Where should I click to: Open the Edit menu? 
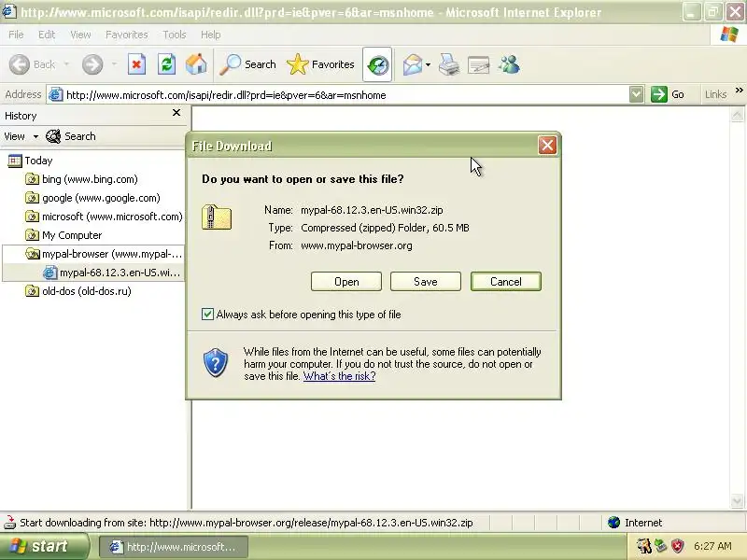47,35
